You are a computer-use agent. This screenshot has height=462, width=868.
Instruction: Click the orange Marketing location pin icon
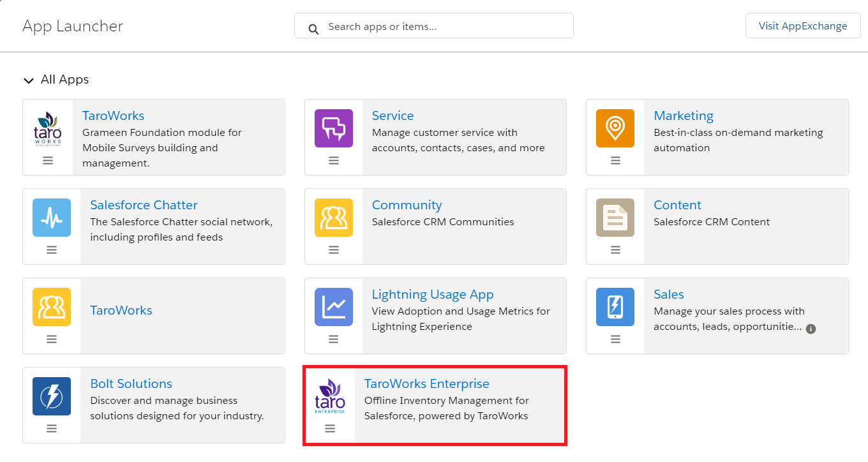pyautogui.click(x=615, y=128)
